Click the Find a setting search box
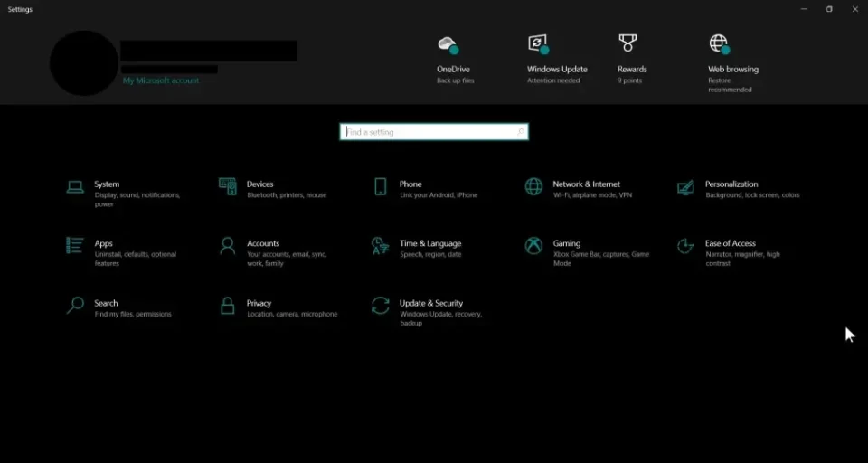This screenshot has width=868, height=463. (432, 132)
